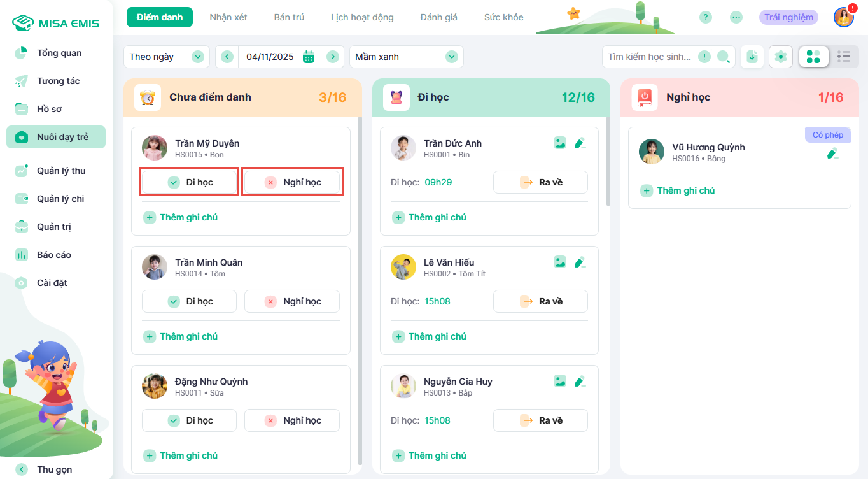Click Ra về for Lê Văn Hiếu

(x=540, y=301)
